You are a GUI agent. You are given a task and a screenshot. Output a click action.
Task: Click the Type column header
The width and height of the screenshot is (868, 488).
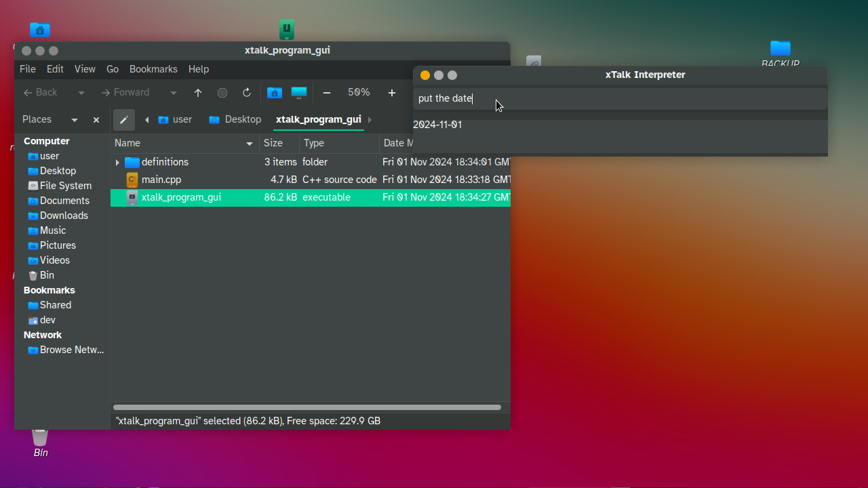pos(339,143)
